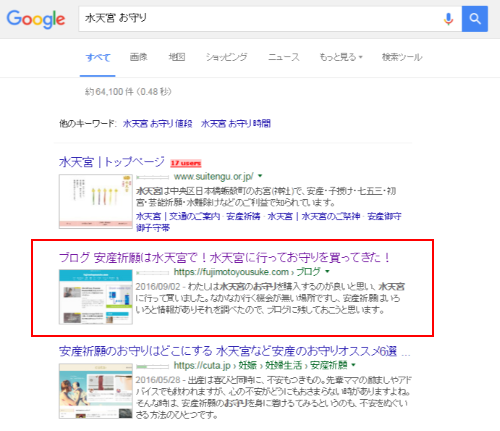This screenshot has height=431, width=500.
Task: Click related keyword 水天宮 お守り 時間
Action: (x=236, y=124)
